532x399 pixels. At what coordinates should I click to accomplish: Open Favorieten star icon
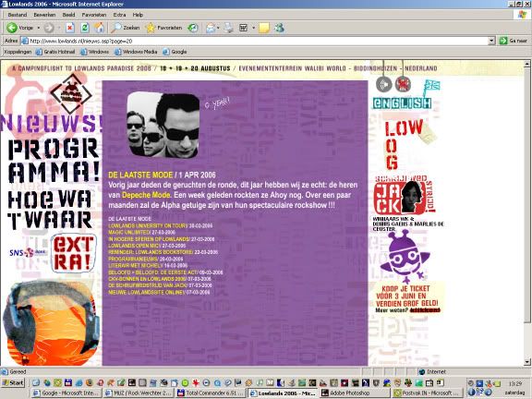point(151,28)
